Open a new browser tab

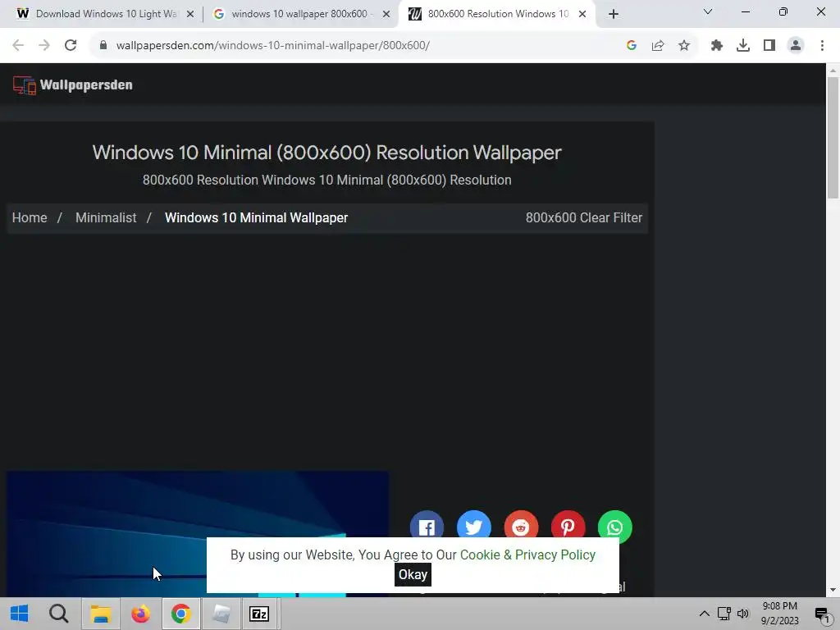pos(614,14)
